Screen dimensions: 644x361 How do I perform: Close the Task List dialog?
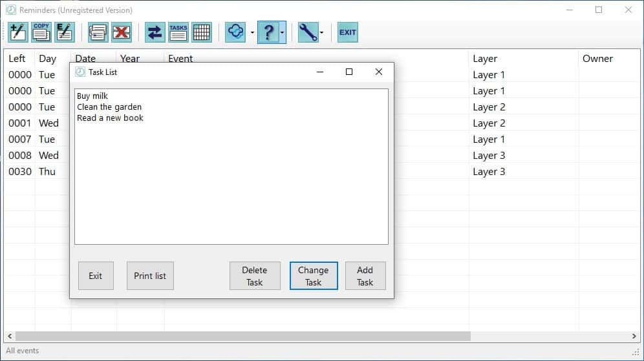point(379,72)
